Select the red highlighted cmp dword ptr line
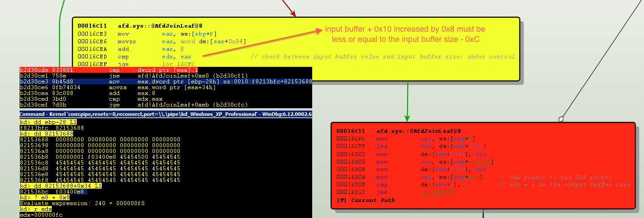The width and height of the screenshot is (644, 218). 166,70
